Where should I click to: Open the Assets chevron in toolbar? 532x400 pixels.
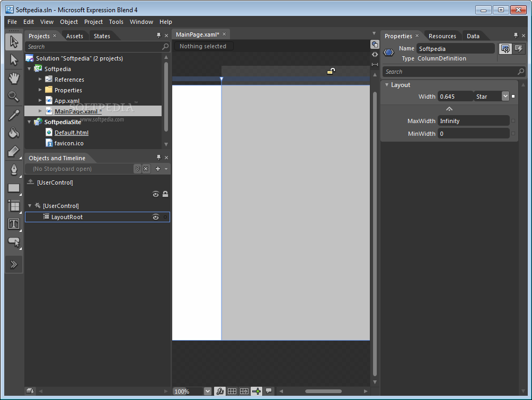click(14, 264)
